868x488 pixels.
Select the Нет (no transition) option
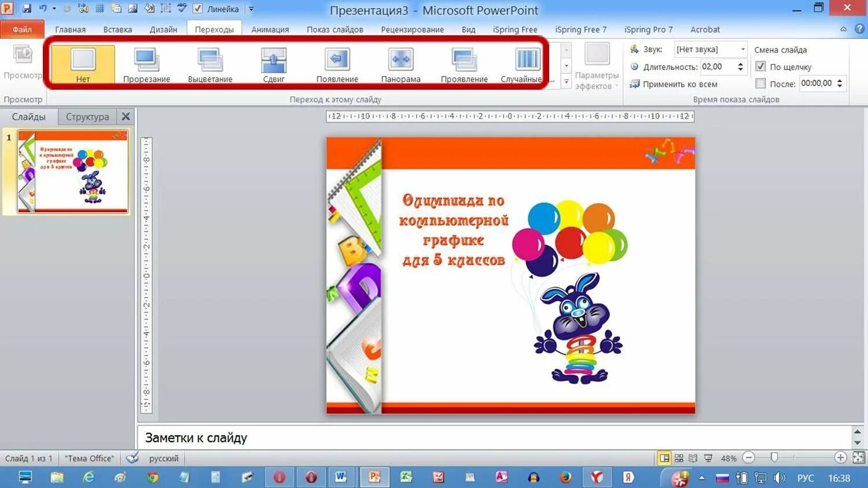point(83,65)
